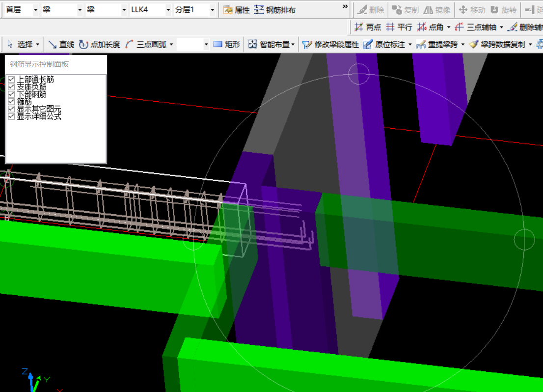The image size is (543, 392).
Task: Toggle the 支座负筋 checkbox
Action: point(11,86)
